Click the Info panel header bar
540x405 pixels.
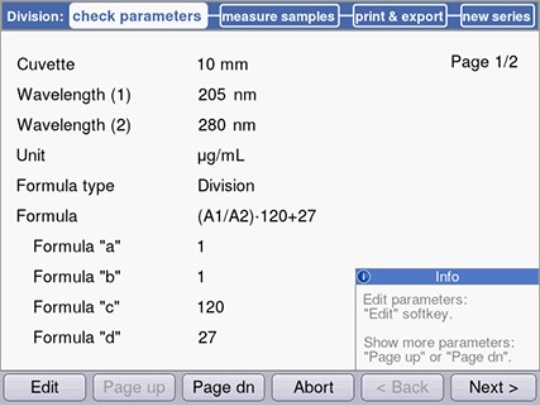click(x=447, y=277)
